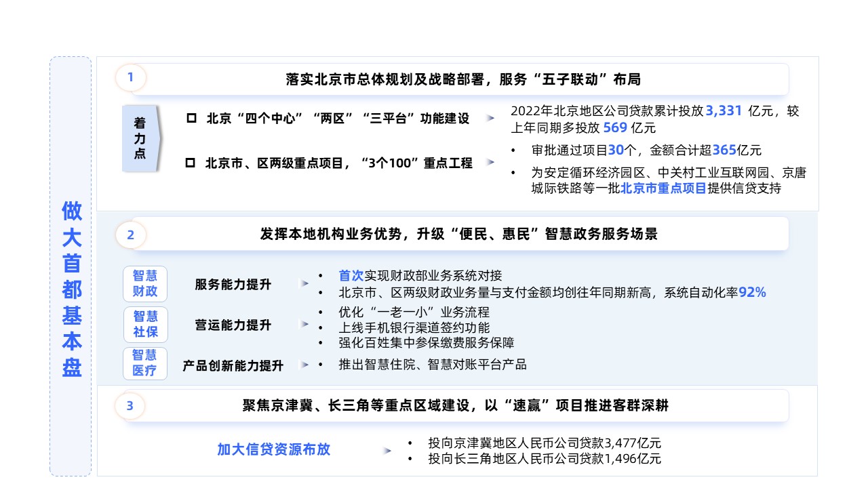868x488 pixels.
Task: Click the arrow after "3个100"重点工程
Action: pos(490,163)
